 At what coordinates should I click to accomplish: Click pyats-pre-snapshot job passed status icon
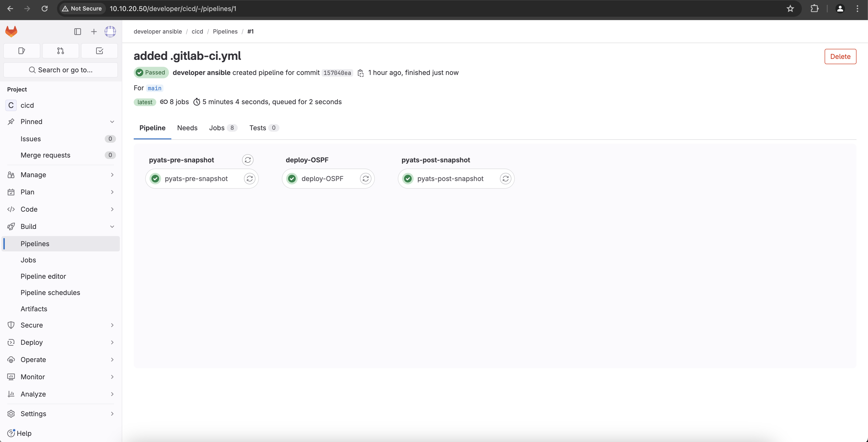pos(155,179)
